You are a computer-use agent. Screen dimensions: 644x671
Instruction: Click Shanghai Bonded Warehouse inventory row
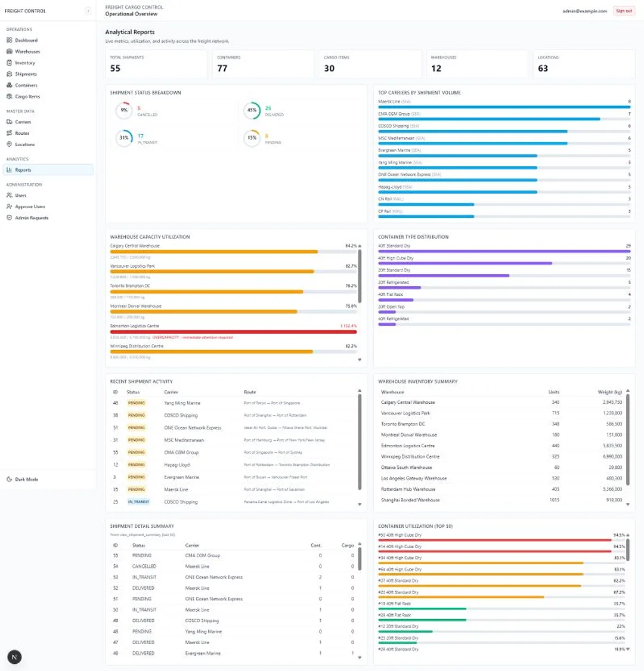point(501,500)
